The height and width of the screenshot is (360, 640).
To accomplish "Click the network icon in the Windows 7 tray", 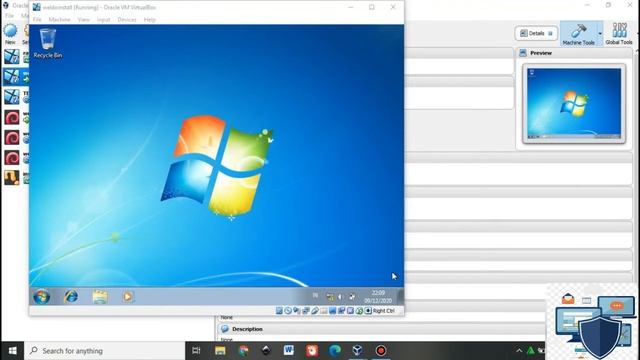I will click(x=330, y=297).
